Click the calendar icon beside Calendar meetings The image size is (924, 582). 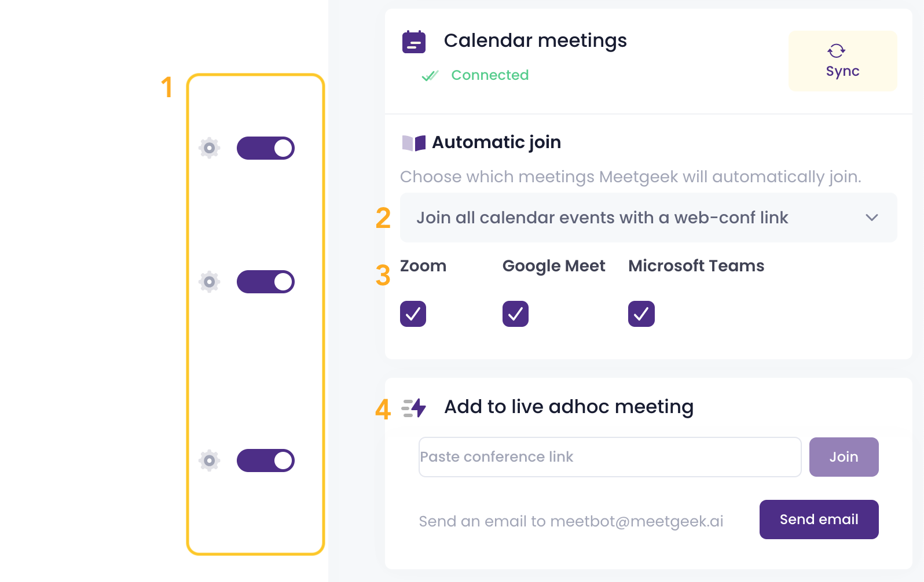[414, 42]
